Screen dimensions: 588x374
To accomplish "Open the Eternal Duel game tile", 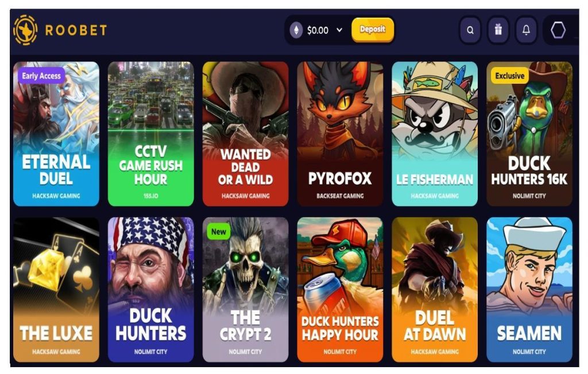I will pyautogui.click(x=56, y=134).
